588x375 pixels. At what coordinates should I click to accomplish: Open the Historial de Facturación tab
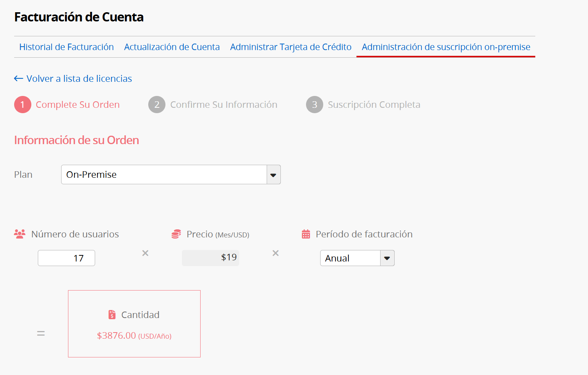tap(66, 47)
